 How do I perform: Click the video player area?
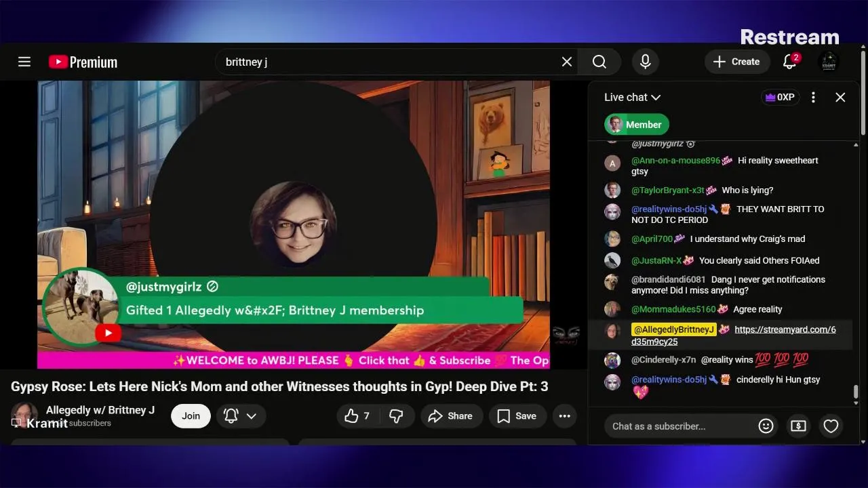click(x=293, y=224)
